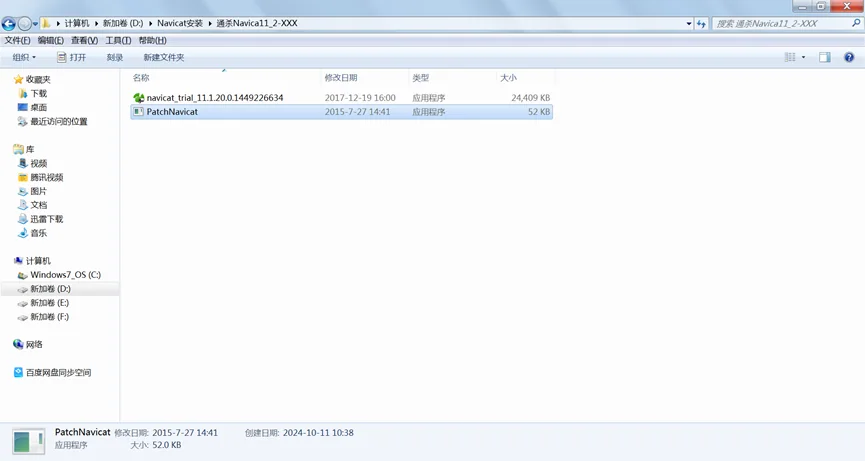This screenshot has height=461, width=865.
Task: Focus the search box for this folder
Action: point(781,24)
